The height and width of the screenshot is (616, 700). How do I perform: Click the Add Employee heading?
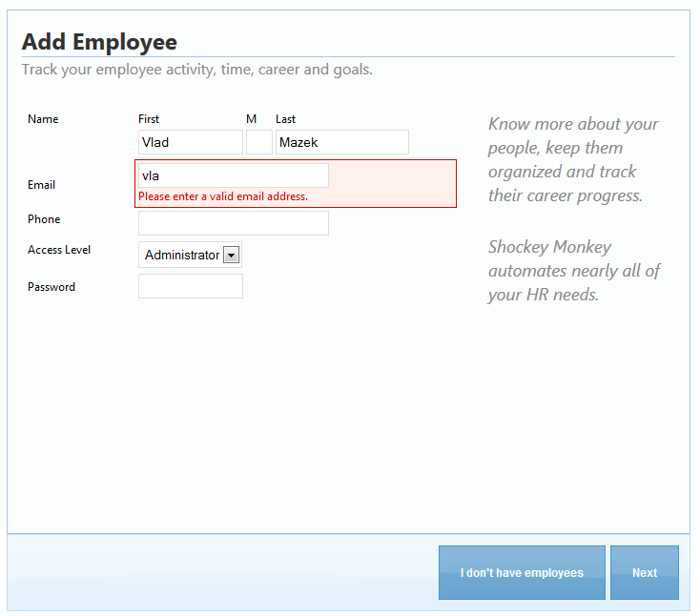click(99, 42)
